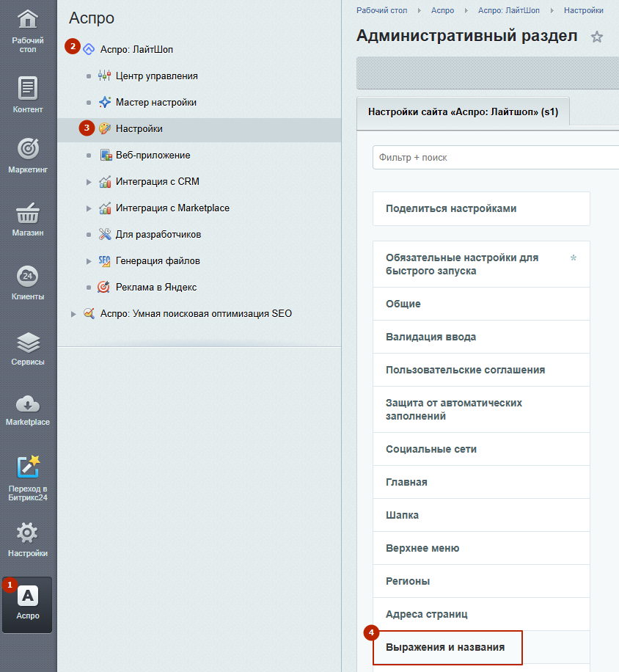
Task: Focus the Фильтр + поиск field
Action: click(x=496, y=157)
